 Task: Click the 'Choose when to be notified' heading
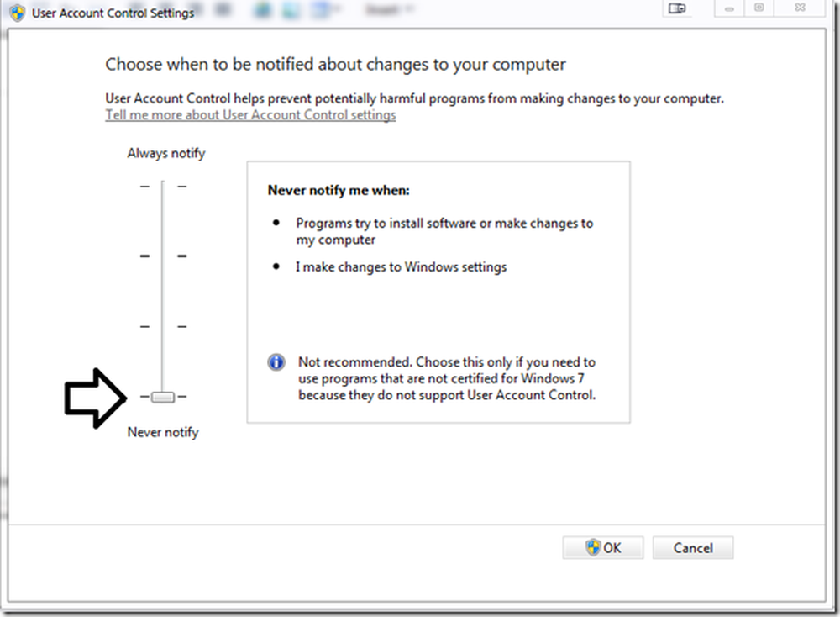pos(335,65)
